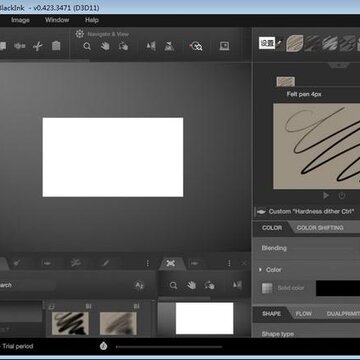The image size is (360, 360).
Task: Select the dark brush preset after beige one
Action: tap(312, 43)
